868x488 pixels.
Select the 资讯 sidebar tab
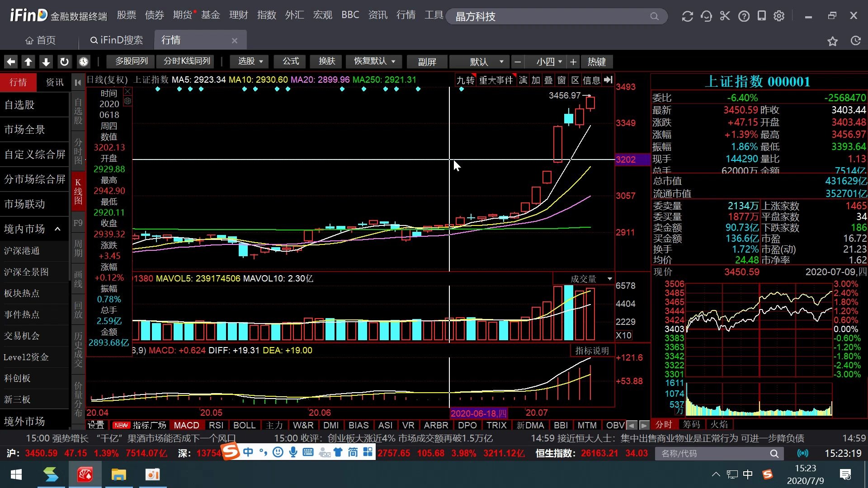pyautogui.click(x=55, y=82)
